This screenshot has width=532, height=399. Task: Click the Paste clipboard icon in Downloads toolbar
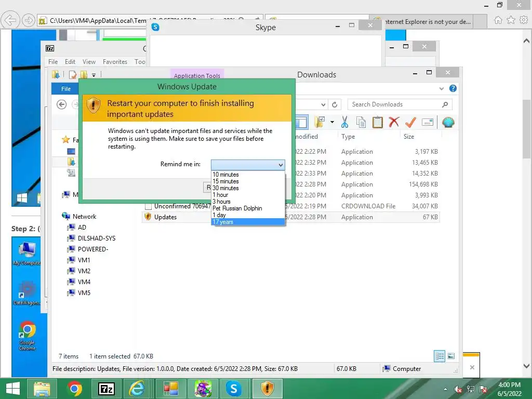[377, 122]
